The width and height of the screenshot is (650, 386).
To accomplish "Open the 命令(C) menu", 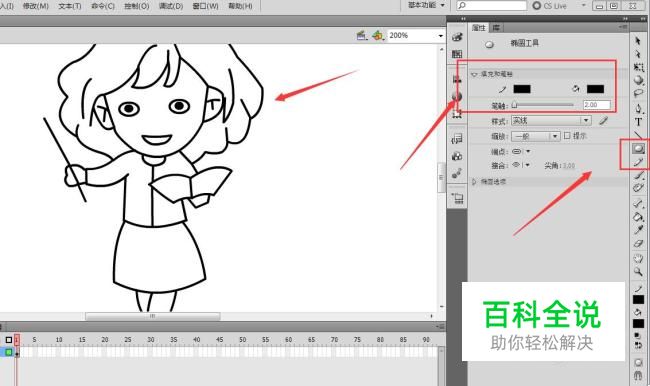I will [x=103, y=6].
